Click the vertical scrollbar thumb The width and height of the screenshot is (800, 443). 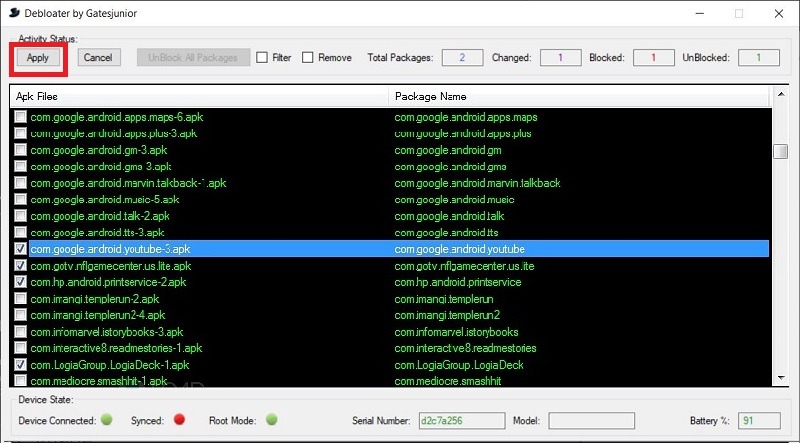[x=781, y=151]
